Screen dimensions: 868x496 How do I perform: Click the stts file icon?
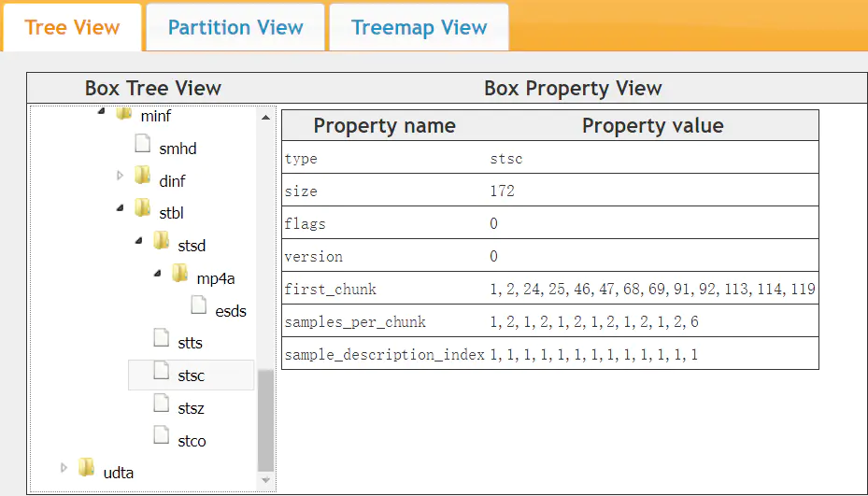click(162, 338)
